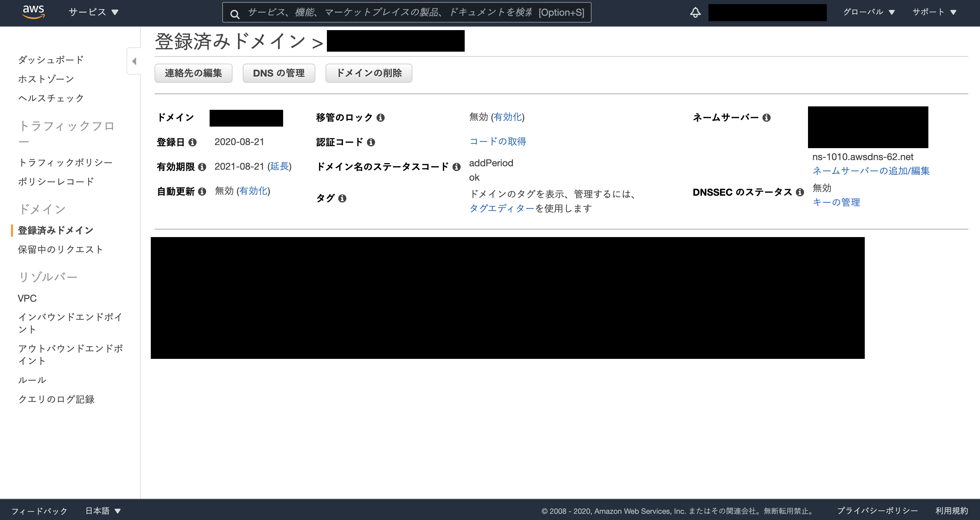Click info icon next to 登録日
Screen dimensions: 980x520
pos(193,142)
